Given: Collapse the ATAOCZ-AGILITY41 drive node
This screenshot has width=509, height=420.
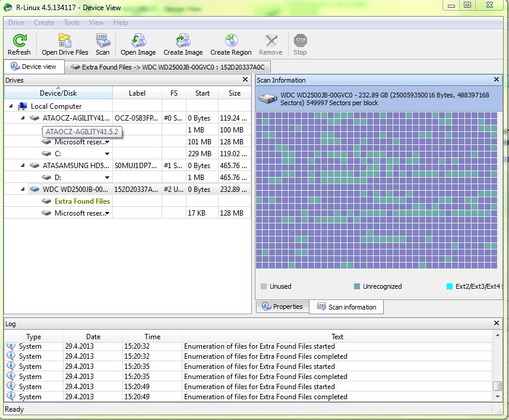Looking at the screenshot, I should tap(23, 118).
